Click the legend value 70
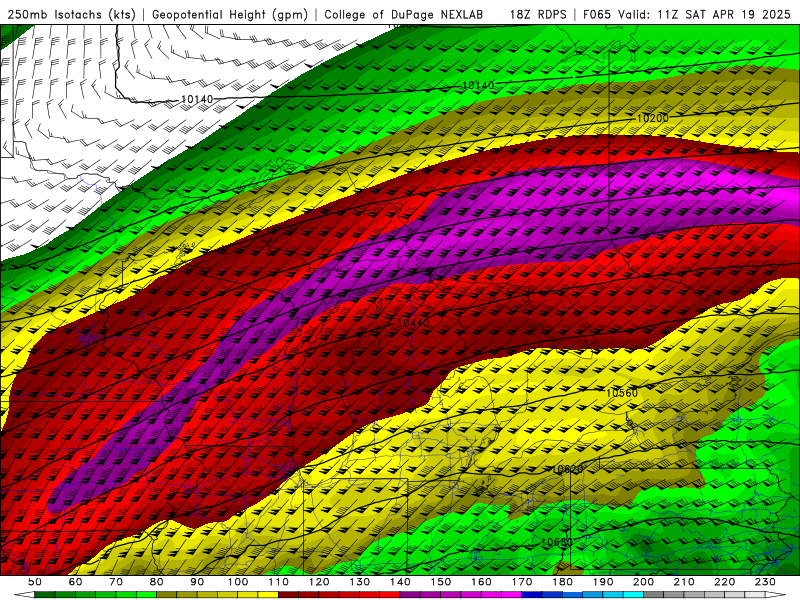This screenshot has height=600, width=800. (116, 582)
